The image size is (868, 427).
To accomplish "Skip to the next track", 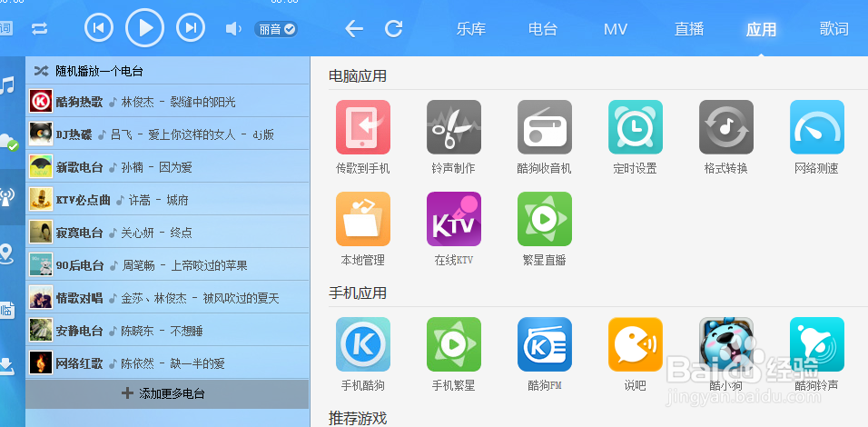I will (x=191, y=27).
